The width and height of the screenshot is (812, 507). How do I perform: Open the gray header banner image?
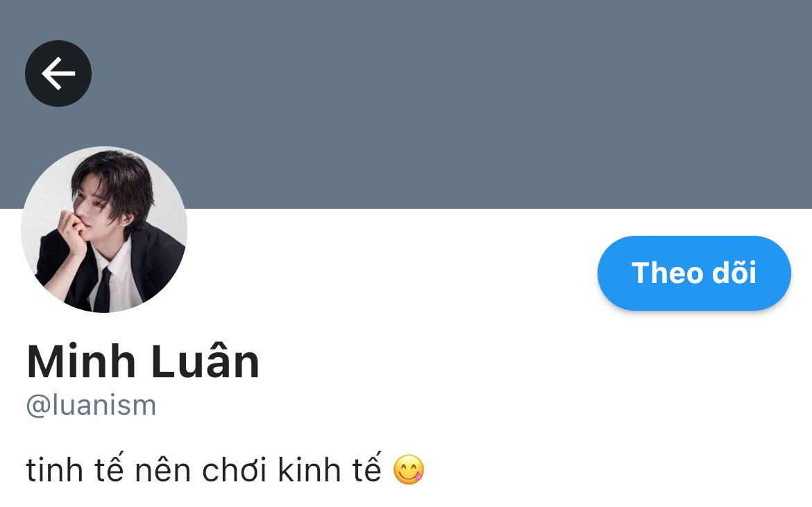coord(406,105)
